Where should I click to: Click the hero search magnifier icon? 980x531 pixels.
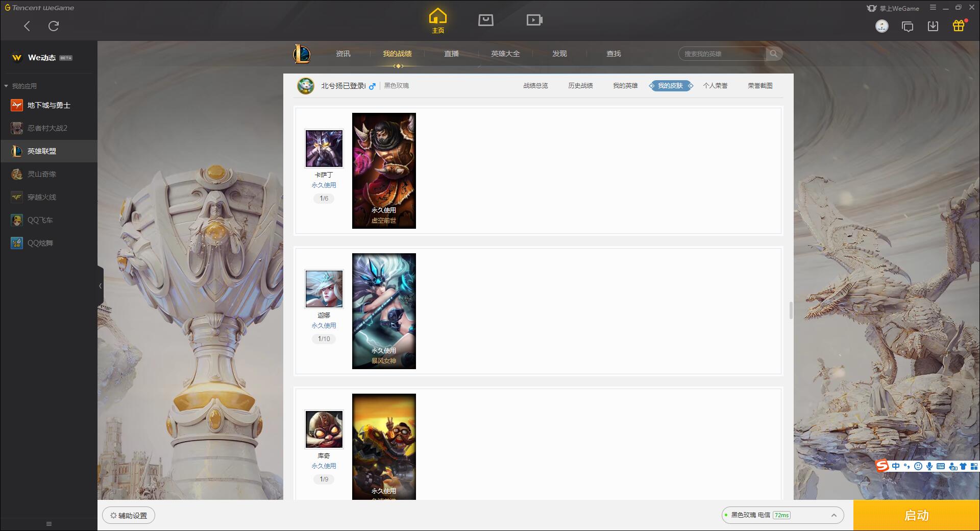tap(774, 54)
